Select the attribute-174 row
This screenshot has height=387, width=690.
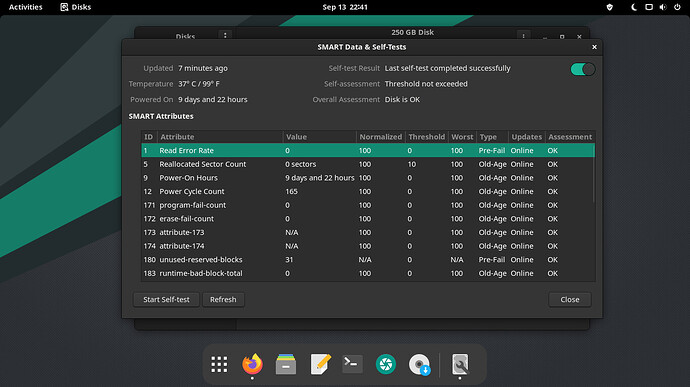pos(368,246)
